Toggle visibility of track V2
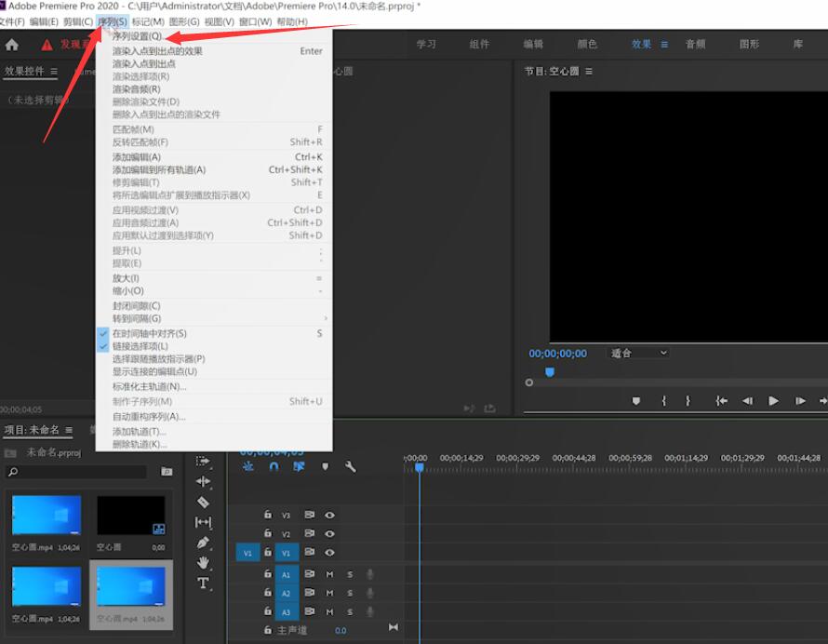This screenshot has width=828, height=644. point(329,533)
